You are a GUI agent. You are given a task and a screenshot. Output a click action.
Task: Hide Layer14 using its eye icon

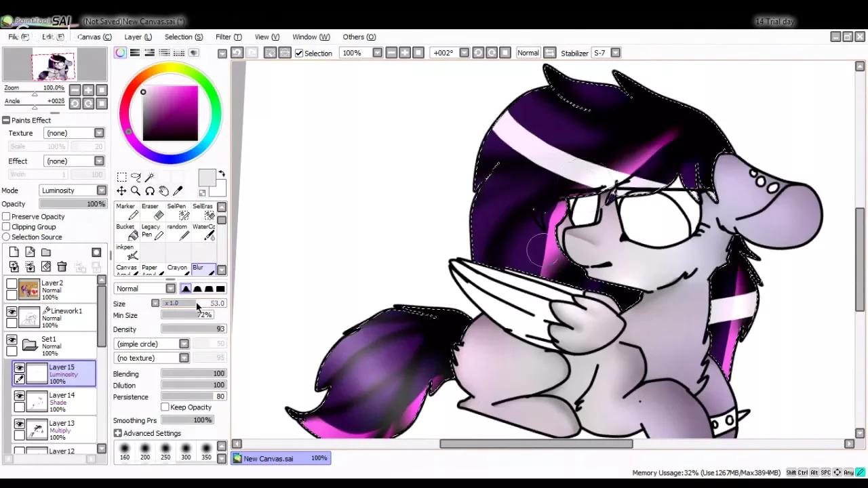coord(19,396)
